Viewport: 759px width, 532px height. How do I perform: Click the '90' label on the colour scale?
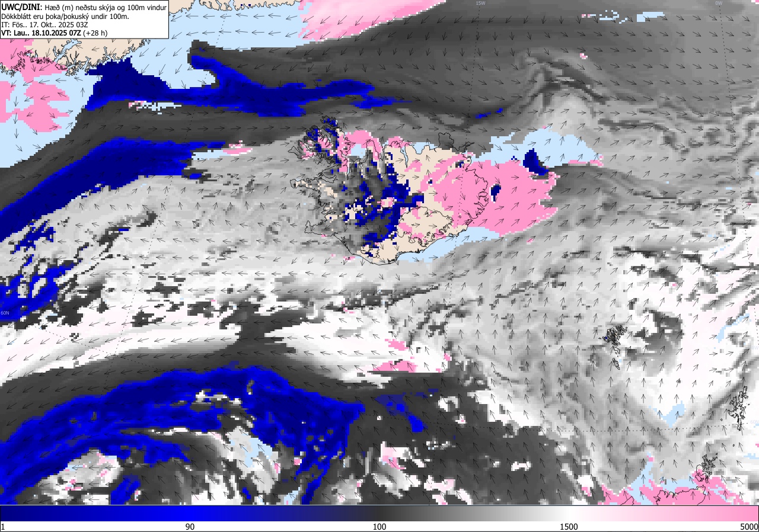click(x=190, y=527)
